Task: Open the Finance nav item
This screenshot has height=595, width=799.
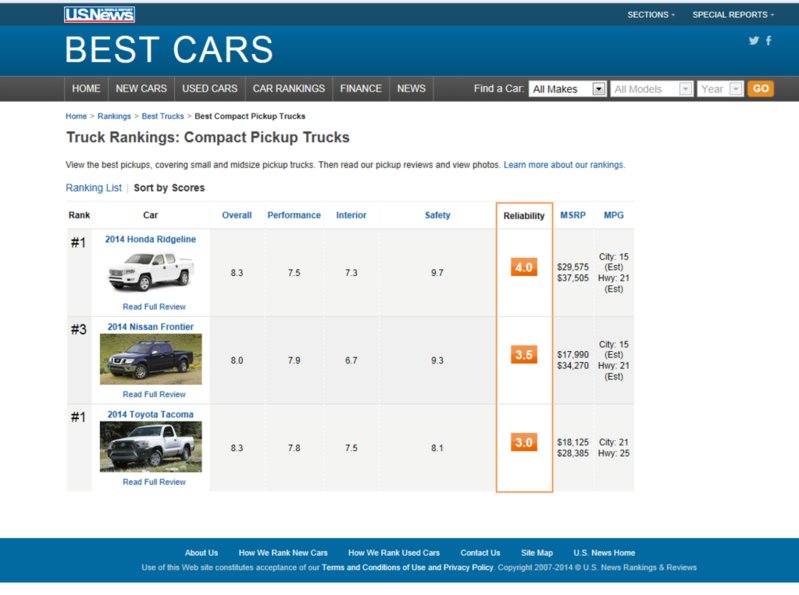Action: (x=361, y=89)
